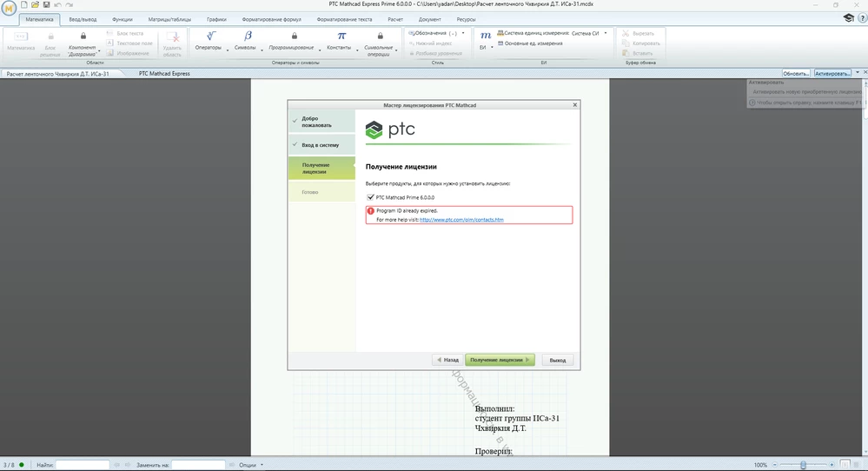Click the Копировать item
The width and height of the screenshot is (868, 471).
click(x=641, y=43)
